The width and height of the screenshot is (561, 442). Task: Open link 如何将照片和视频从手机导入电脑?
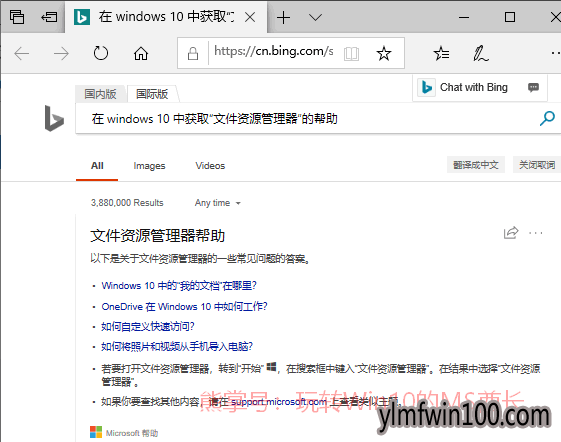coord(177,346)
